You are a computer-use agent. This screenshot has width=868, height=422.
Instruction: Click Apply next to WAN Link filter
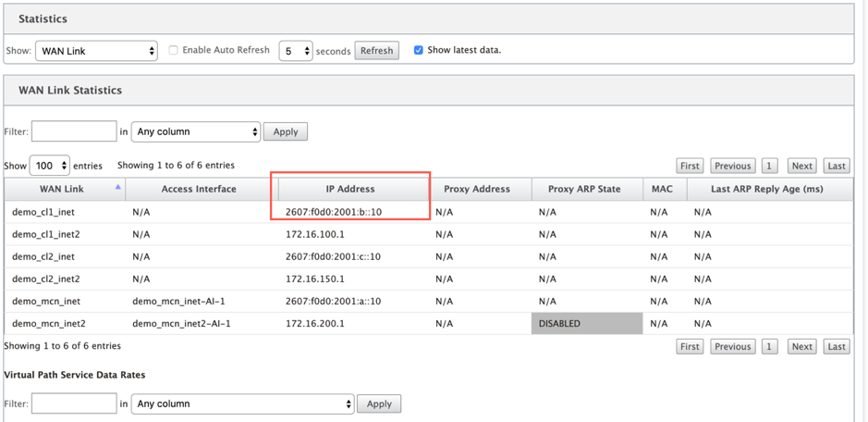(x=286, y=132)
